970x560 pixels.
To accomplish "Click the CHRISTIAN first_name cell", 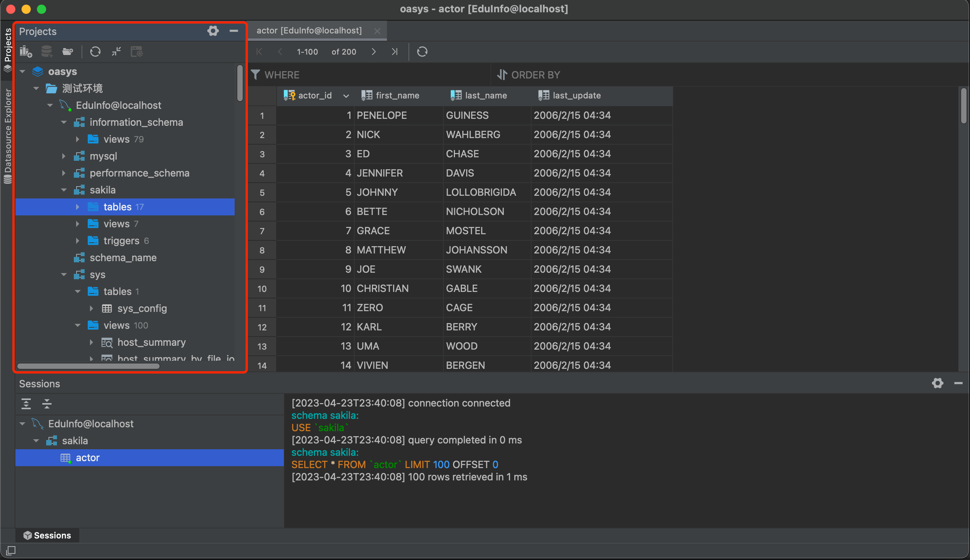I will coord(398,288).
